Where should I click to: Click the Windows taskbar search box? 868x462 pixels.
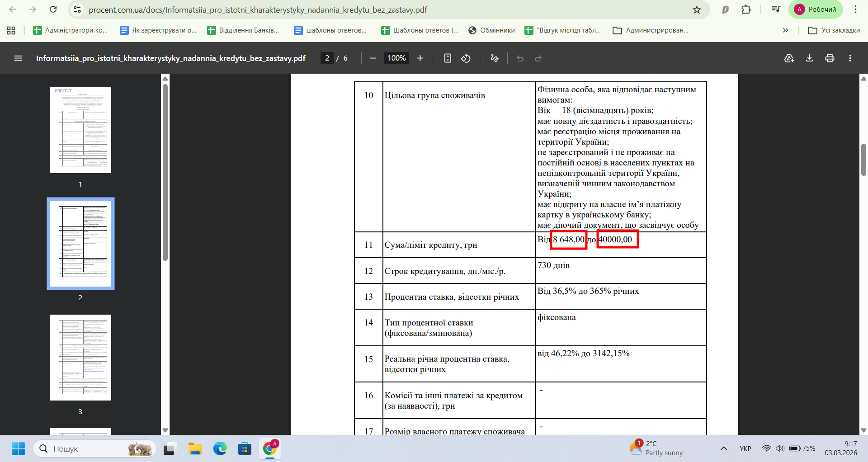[x=95, y=449]
